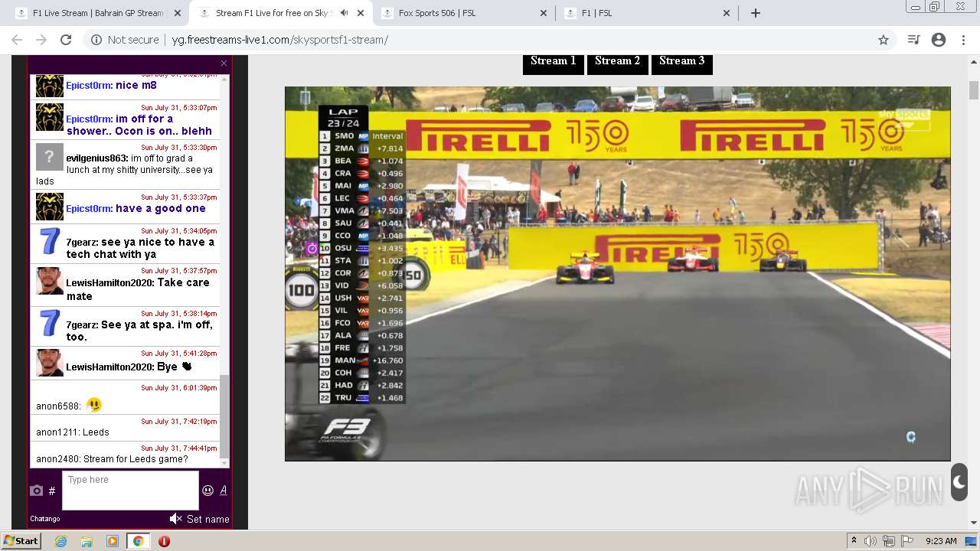The image size is (980, 551).
Task: Click the browser Back arrow
Action: pos(17,40)
